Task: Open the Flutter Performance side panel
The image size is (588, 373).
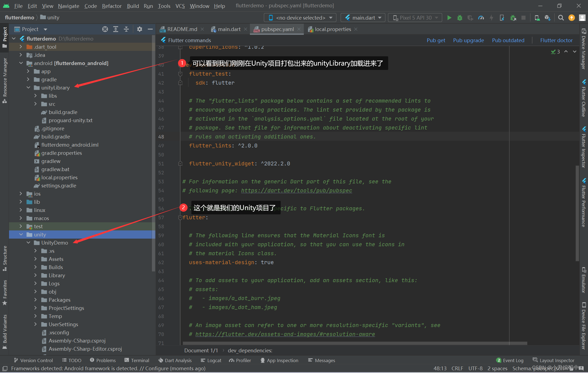Action: (x=584, y=202)
